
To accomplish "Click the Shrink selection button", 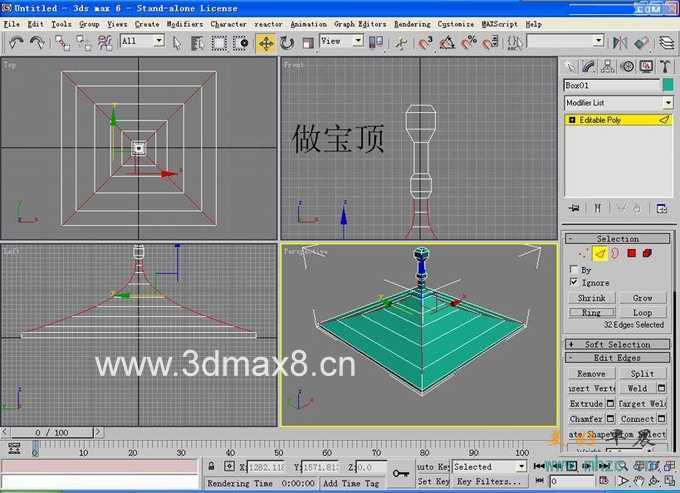I will coord(592,298).
